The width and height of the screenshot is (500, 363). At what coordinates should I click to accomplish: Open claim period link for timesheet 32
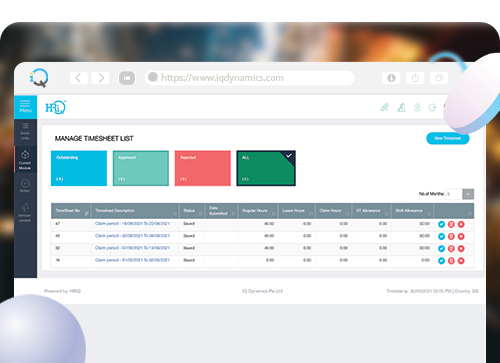(132, 248)
